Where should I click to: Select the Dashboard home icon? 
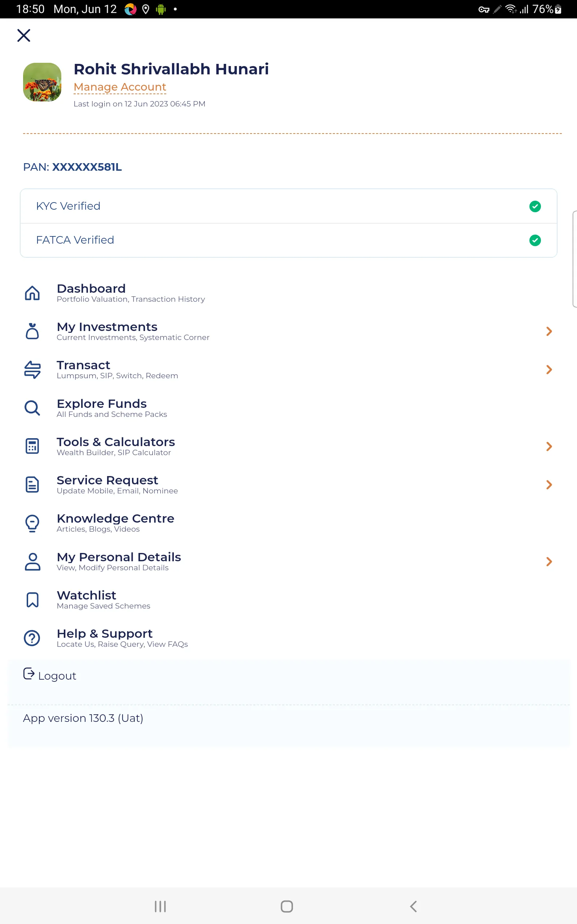point(32,293)
